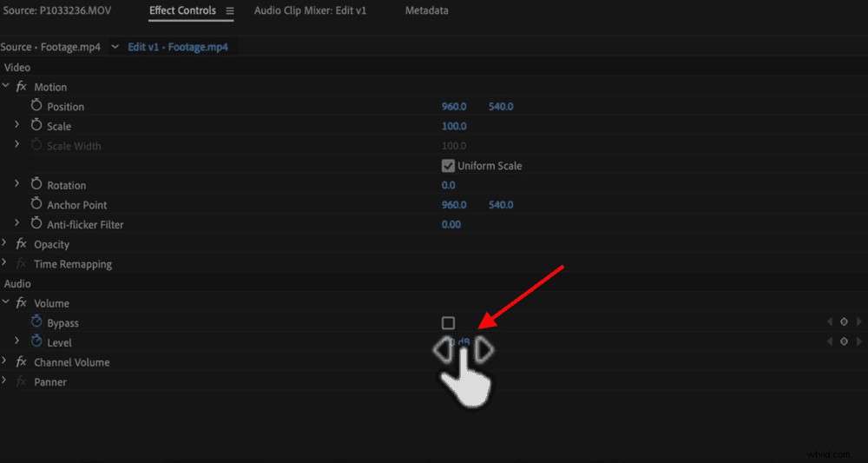868x463 pixels.
Task: Click the Anchor Point X value 960.0
Action: 454,205
